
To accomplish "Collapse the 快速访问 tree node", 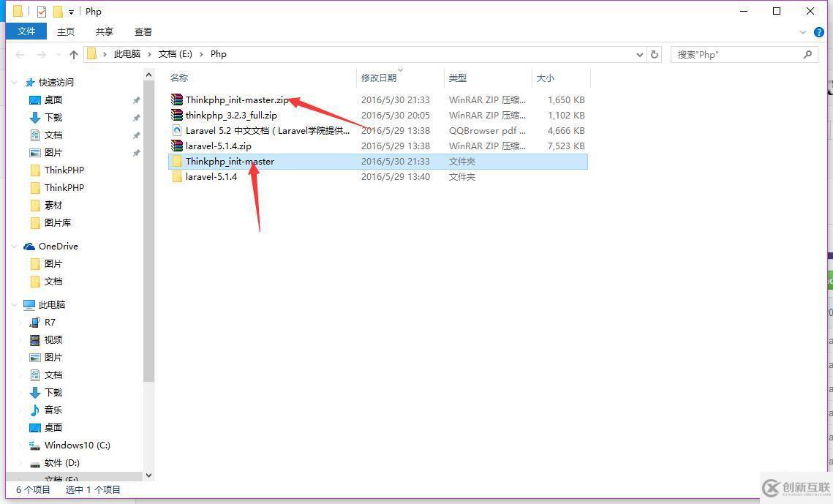I will tap(15, 83).
